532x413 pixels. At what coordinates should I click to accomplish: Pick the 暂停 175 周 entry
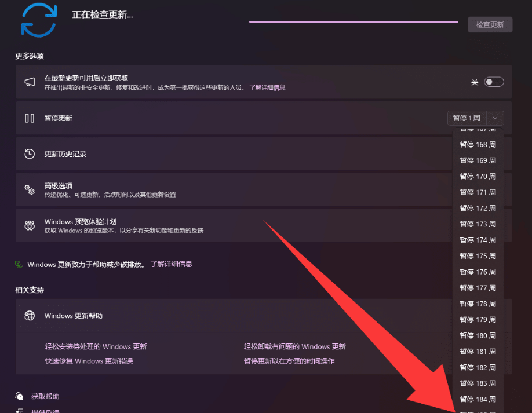(478, 257)
